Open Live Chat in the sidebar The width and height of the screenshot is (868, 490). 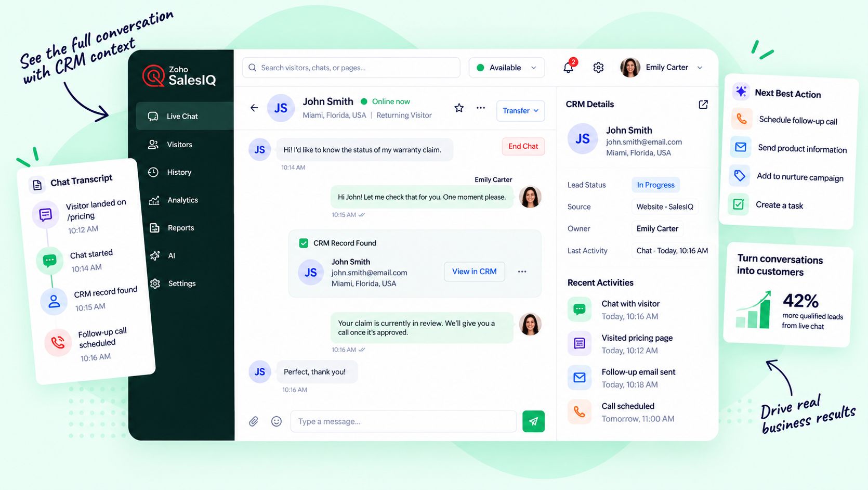pos(185,116)
